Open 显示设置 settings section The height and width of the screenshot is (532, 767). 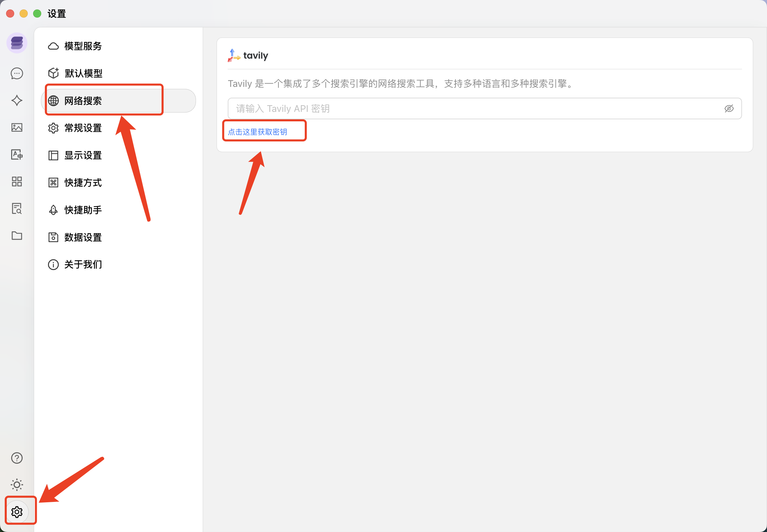[x=83, y=155]
